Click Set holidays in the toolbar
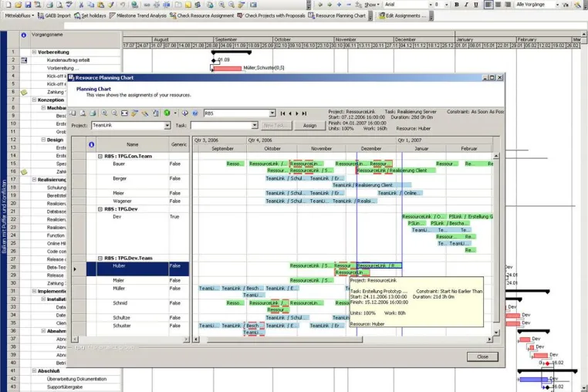 pos(90,15)
